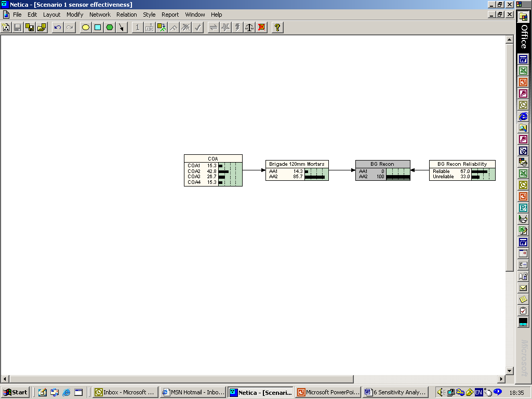Click the COA3 state row
532x399 pixels.
coord(213,177)
